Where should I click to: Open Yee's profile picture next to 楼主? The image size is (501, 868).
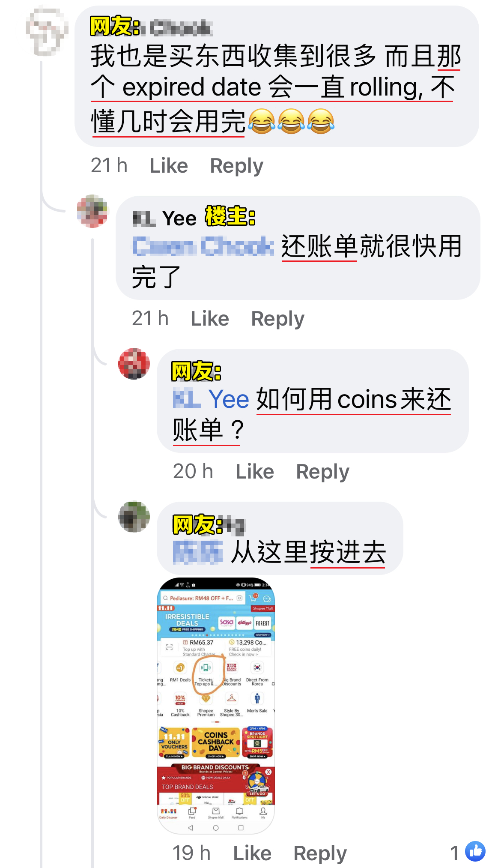pyautogui.click(x=92, y=211)
